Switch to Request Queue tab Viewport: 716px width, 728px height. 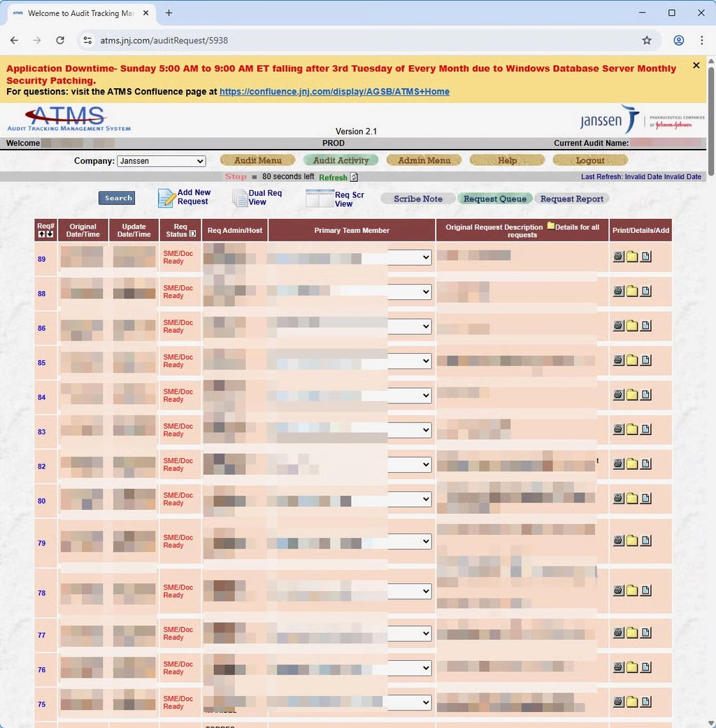pyautogui.click(x=495, y=199)
